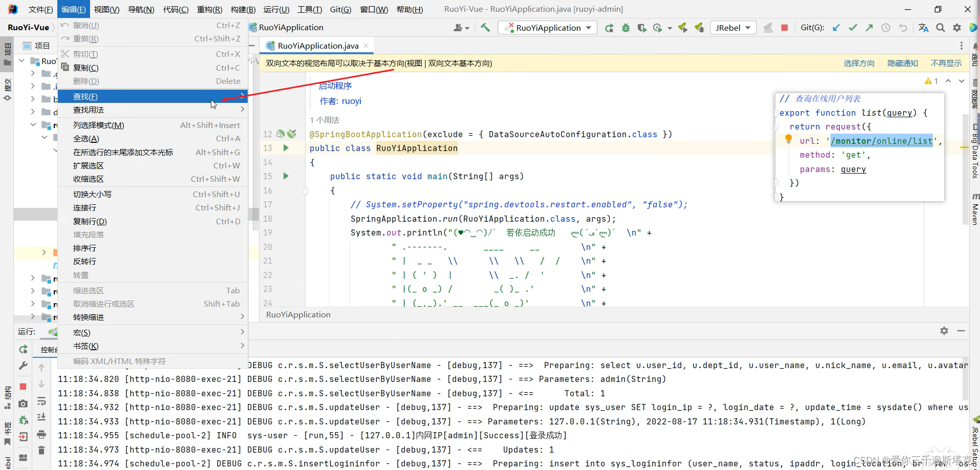Viewport: 980px width, 470px height.
Task: Click the warning count indicator
Action: (x=931, y=81)
